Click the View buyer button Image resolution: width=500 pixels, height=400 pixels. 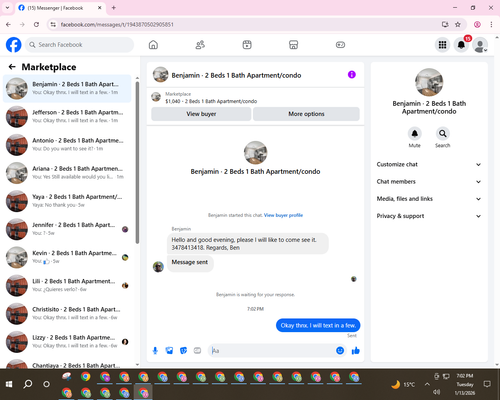point(201,114)
